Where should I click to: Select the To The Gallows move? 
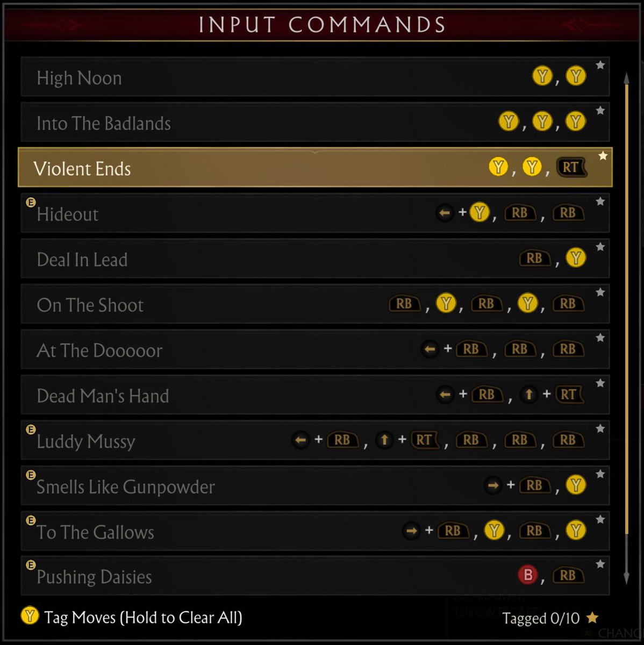click(96, 532)
